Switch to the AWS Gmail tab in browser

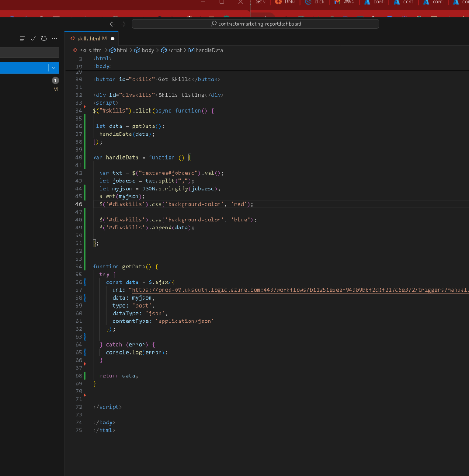(344, 2)
